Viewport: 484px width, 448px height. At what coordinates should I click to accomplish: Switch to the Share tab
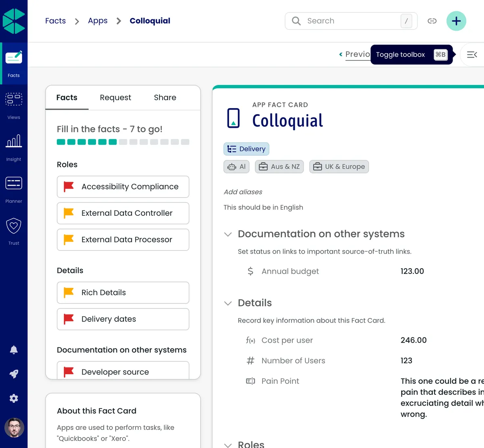click(165, 98)
